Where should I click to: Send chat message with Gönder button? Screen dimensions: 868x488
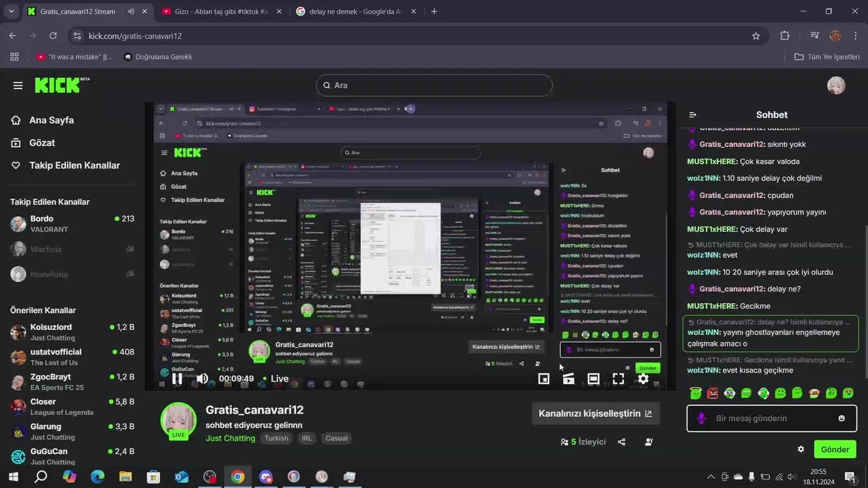tap(835, 449)
